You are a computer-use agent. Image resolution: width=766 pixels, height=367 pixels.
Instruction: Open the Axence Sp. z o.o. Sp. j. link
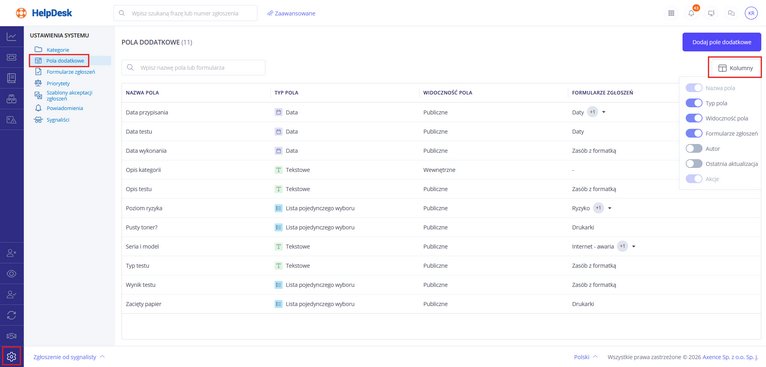[731, 357]
